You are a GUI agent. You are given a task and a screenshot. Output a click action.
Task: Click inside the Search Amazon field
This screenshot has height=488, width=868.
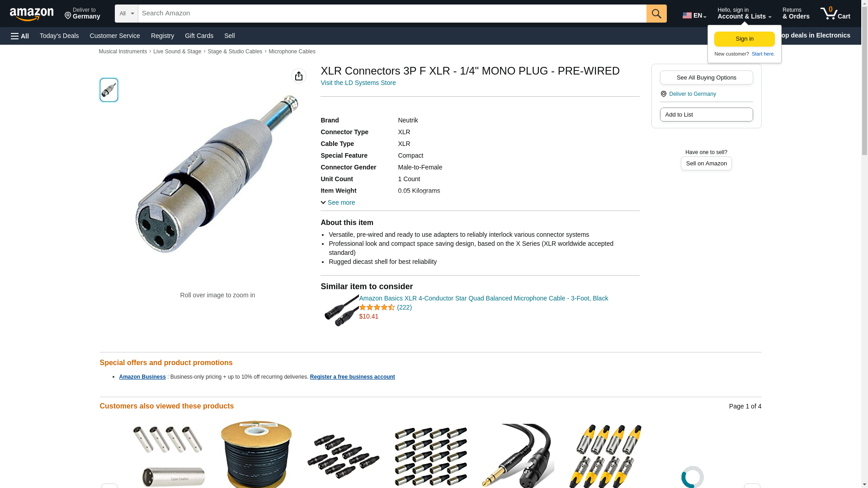(x=392, y=14)
